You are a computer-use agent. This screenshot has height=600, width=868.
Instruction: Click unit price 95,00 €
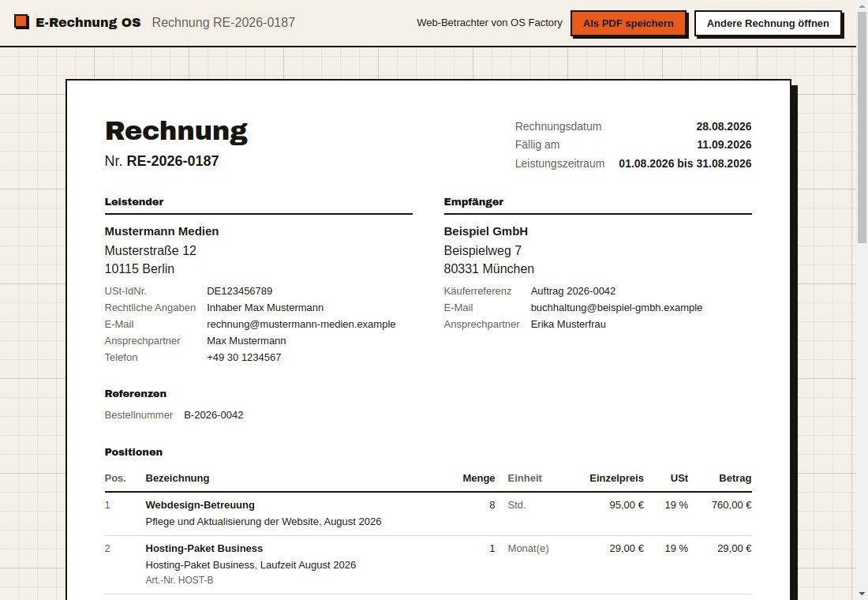626,504
